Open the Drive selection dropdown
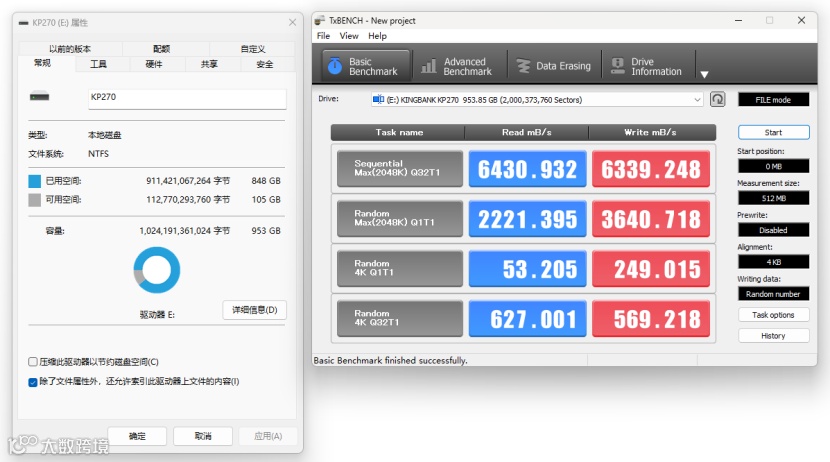This screenshot has height=462, width=830. click(537, 99)
